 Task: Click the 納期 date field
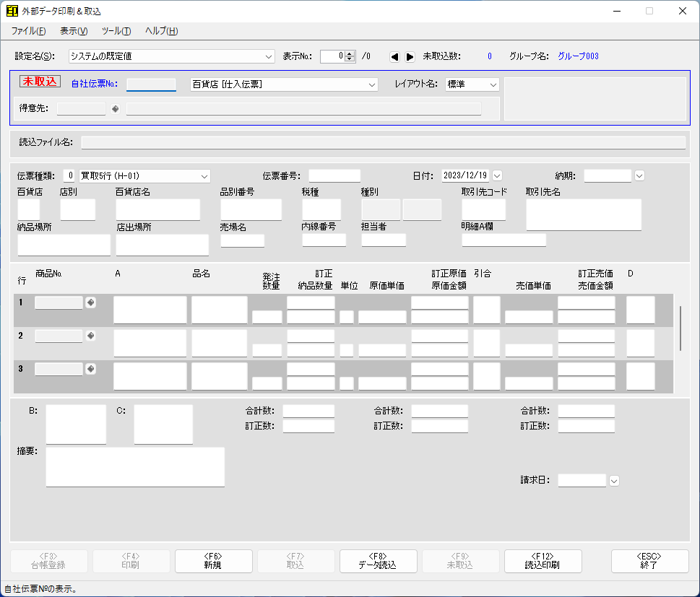[608, 176]
